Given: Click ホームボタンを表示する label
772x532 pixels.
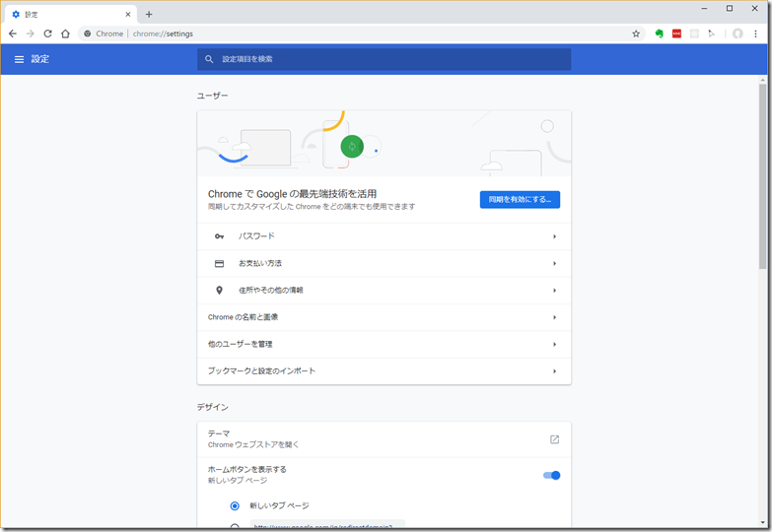Looking at the screenshot, I should [247, 470].
